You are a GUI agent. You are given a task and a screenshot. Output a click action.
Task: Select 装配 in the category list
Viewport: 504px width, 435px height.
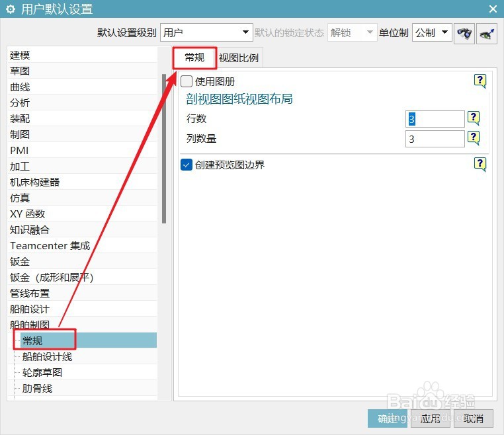(x=82, y=119)
